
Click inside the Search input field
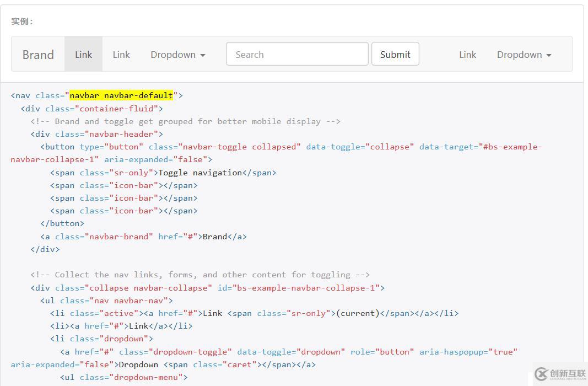pos(296,54)
